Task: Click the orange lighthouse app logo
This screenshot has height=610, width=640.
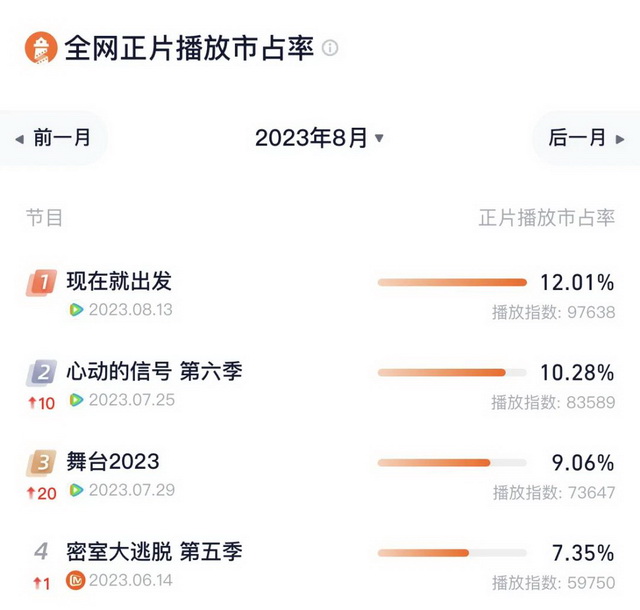Action: (39, 47)
